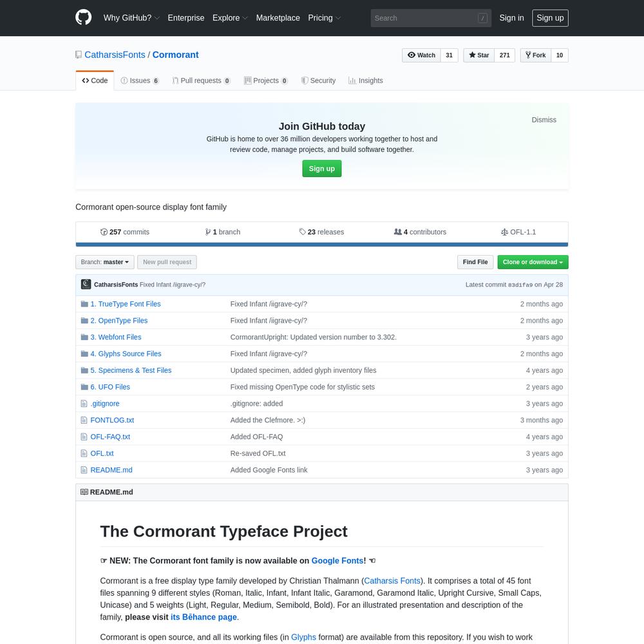Open the commit hash 83d1fa9
This screenshot has width=644, height=644.
(x=520, y=285)
